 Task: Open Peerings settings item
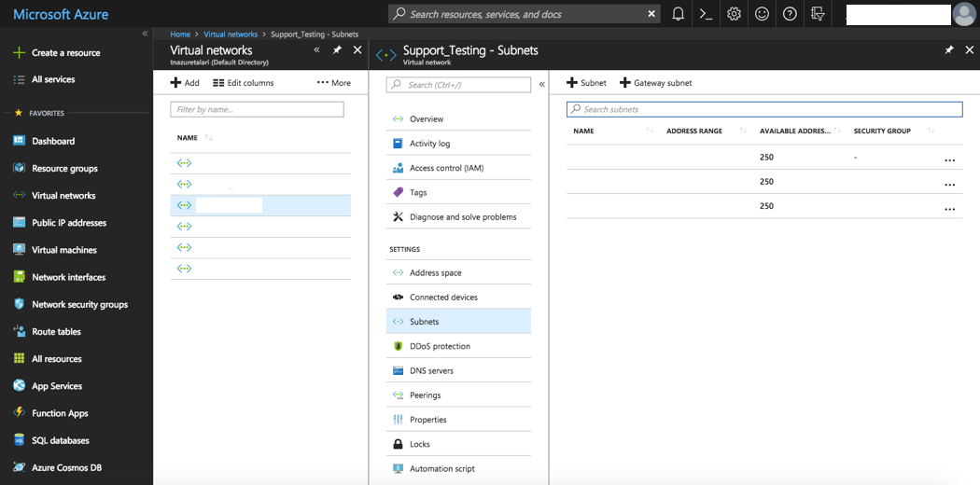(425, 395)
